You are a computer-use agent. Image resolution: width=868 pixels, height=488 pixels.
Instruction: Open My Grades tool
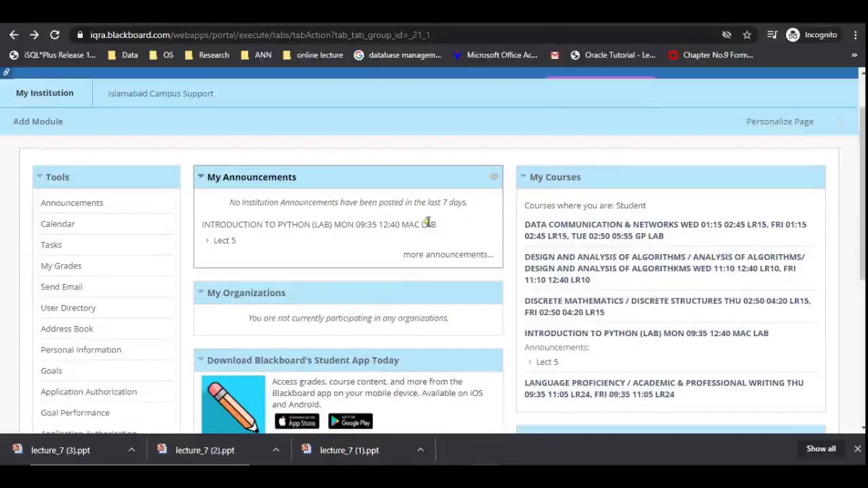point(61,266)
